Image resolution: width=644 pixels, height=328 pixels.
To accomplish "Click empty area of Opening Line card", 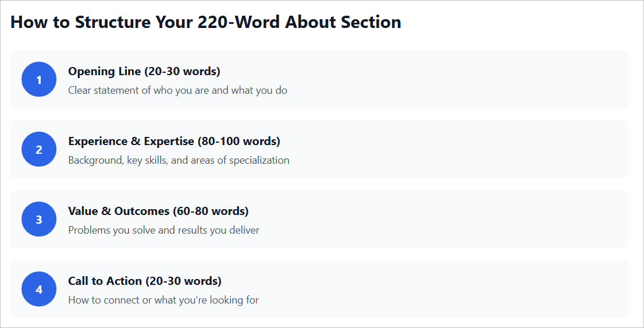I will tap(465, 79).
